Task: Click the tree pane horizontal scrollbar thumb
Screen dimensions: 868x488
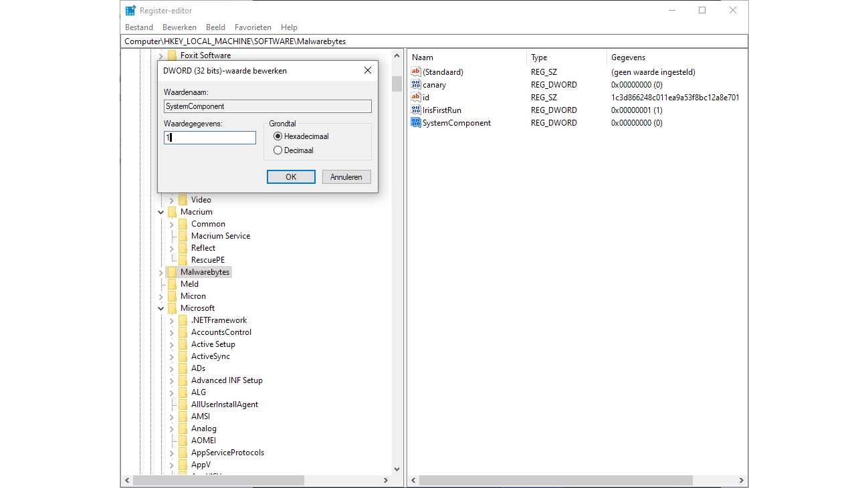Action: [x=219, y=481]
